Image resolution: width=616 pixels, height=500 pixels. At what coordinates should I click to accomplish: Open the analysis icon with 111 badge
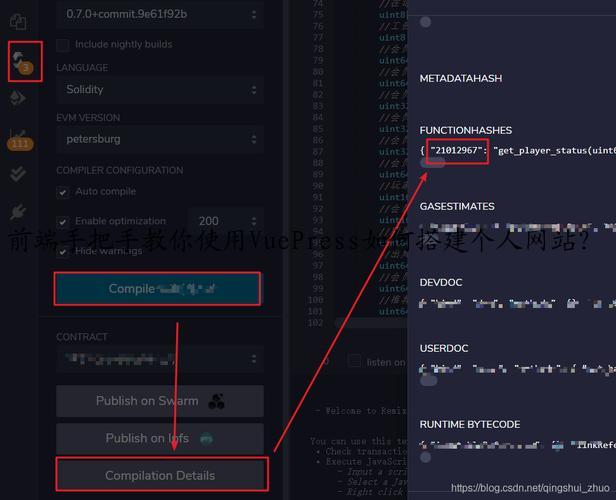(x=18, y=138)
